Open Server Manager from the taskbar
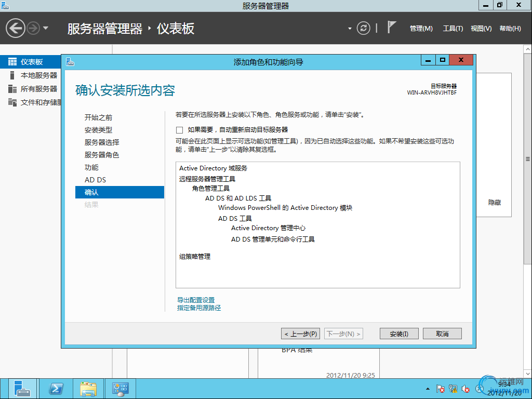Viewport: 532px width, 399px height. [x=22, y=389]
